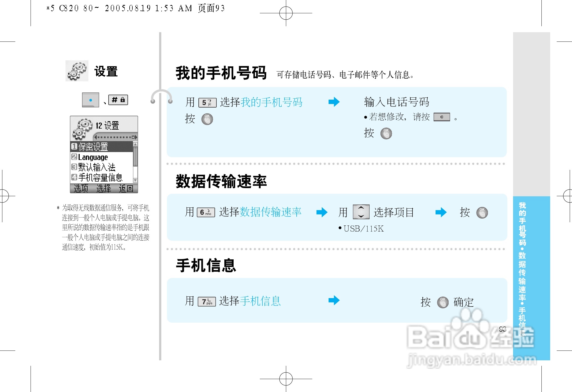
Task: Click the settings gears icon beside 设置
Action: (77, 71)
